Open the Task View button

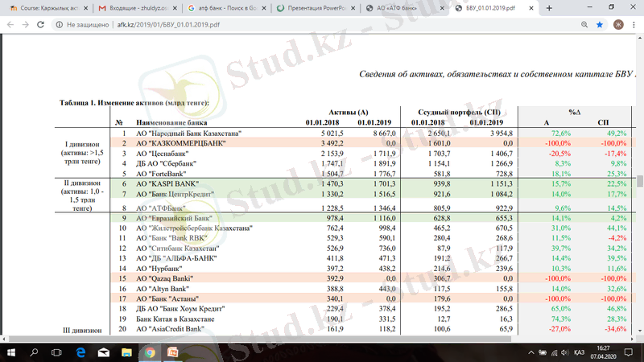click(57, 352)
